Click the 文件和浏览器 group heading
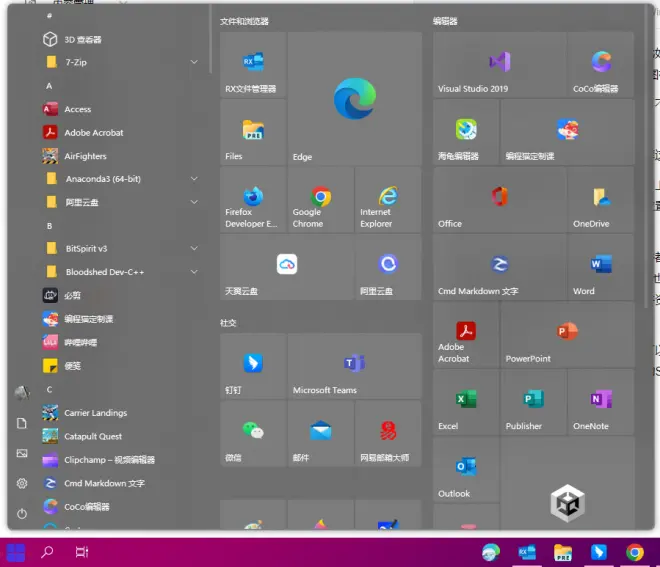The height and width of the screenshot is (567, 660). [x=244, y=21]
